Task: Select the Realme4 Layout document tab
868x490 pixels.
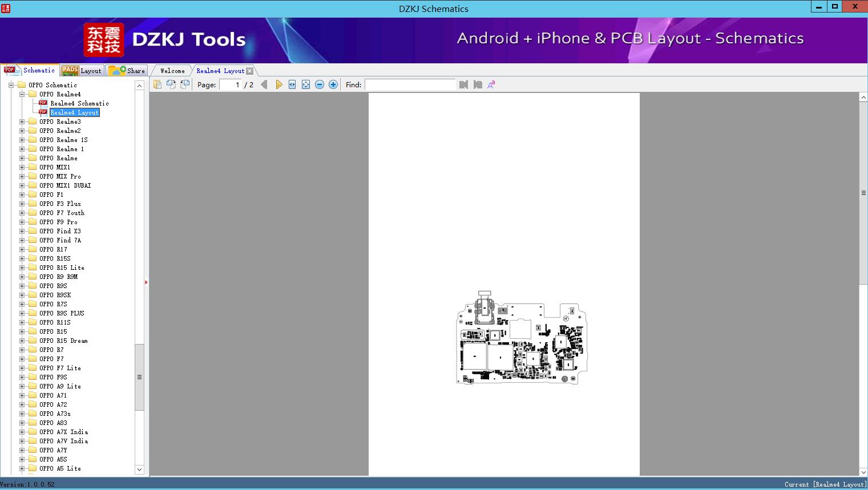Action: pos(220,71)
